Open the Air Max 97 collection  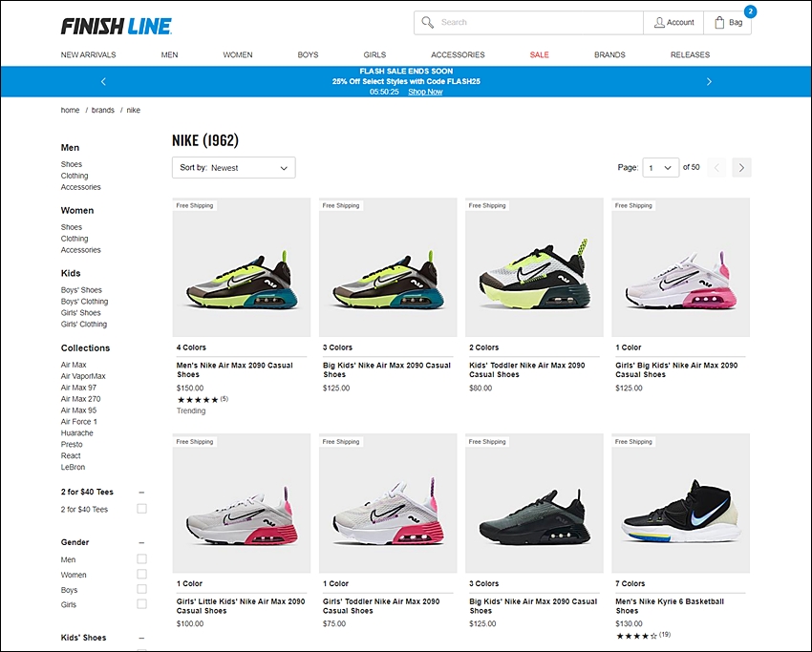click(x=78, y=388)
